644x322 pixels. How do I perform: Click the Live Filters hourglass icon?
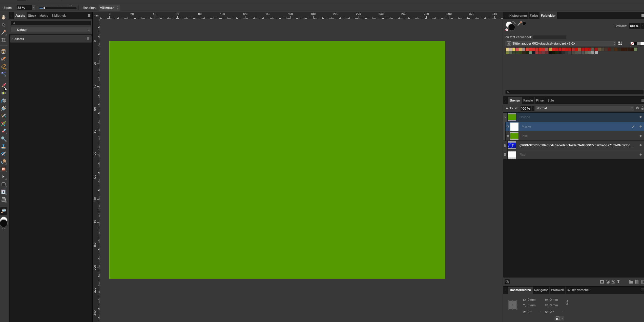click(618, 282)
